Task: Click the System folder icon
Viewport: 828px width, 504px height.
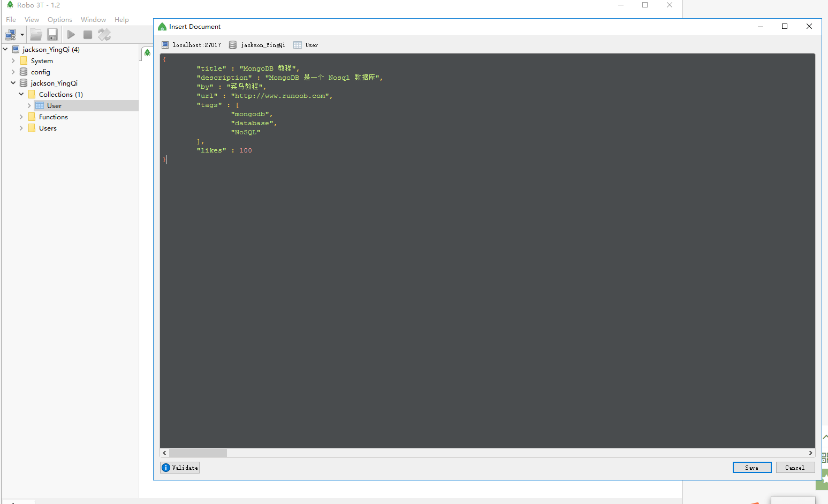Action: 24,61
